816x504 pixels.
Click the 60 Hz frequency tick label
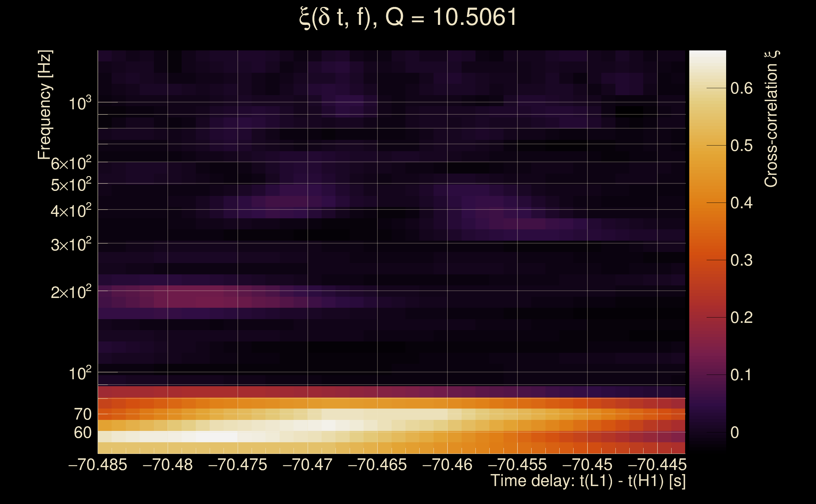pyautogui.click(x=82, y=433)
